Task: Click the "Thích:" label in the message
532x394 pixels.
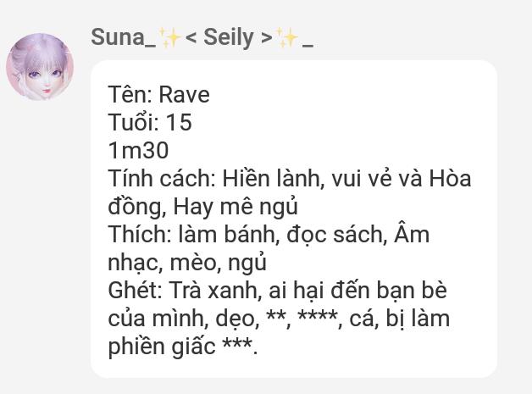Action: tap(134, 235)
